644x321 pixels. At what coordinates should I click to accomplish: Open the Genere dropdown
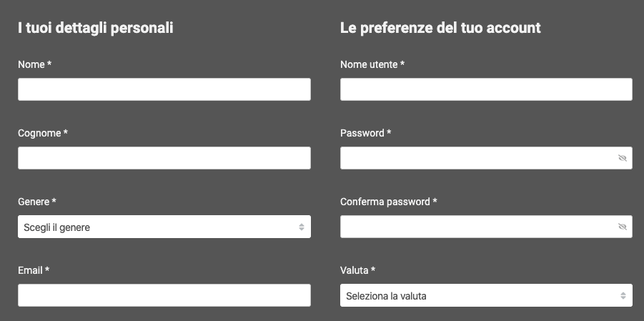coord(164,227)
